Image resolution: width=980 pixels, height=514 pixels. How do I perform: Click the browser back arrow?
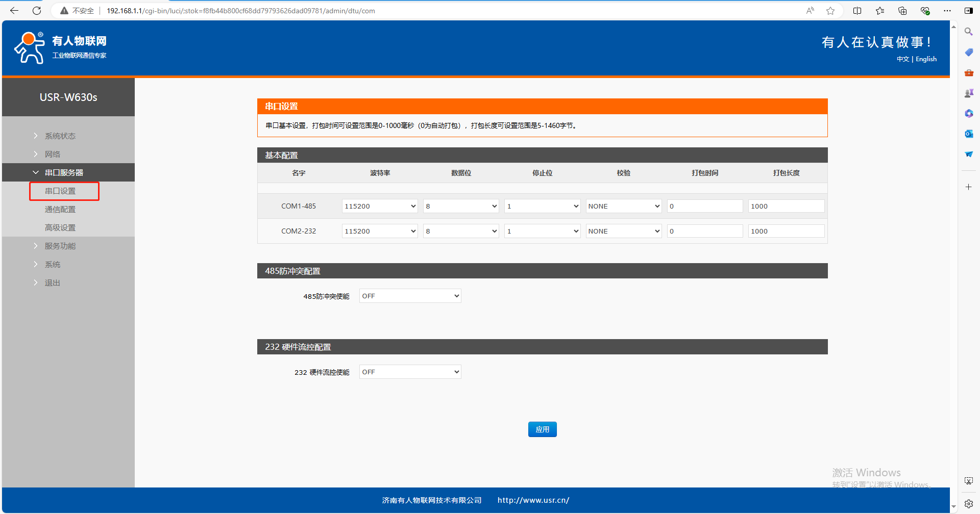pyautogui.click(x=14, y=11)
